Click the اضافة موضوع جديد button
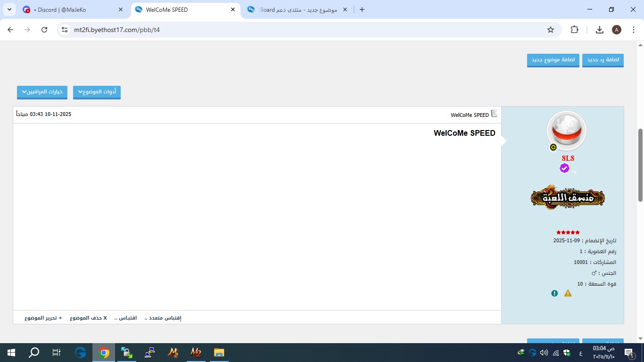The image size is (644, 362). click(553, 60)
